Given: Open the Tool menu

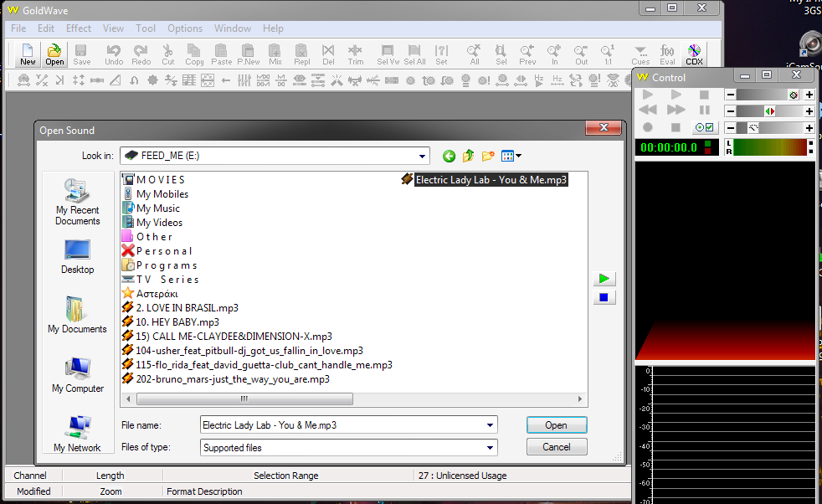Looking at the screenshot, I should point(145,28).
